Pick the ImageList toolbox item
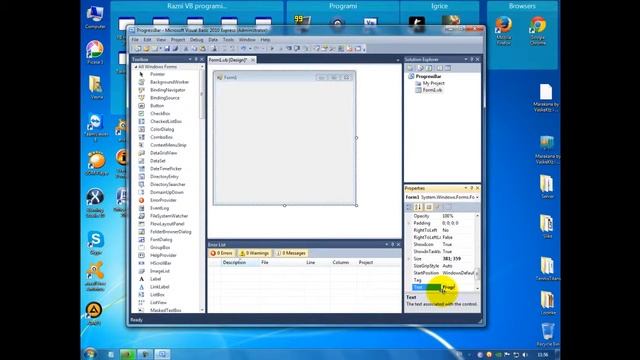The image size is (640, 360). coord(160,271)
